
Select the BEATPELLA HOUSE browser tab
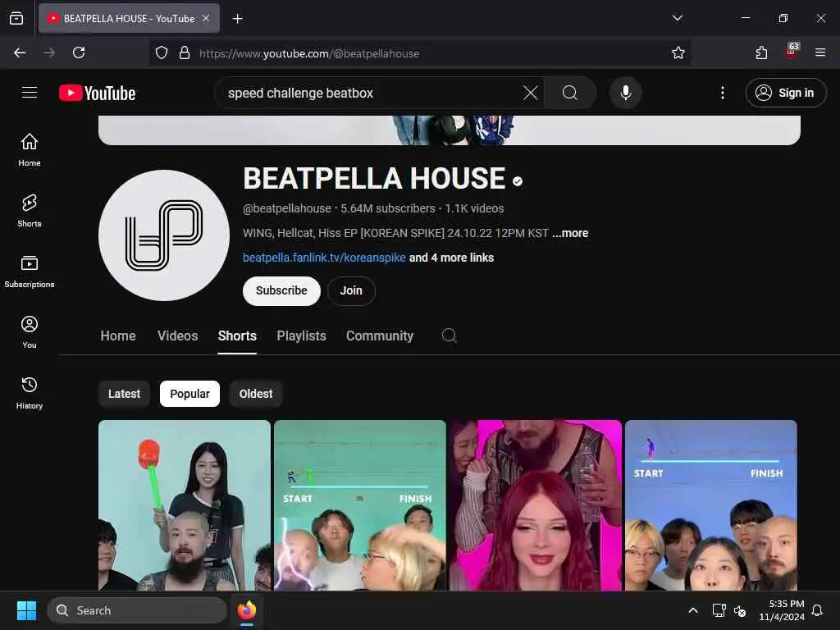point(129,18)
